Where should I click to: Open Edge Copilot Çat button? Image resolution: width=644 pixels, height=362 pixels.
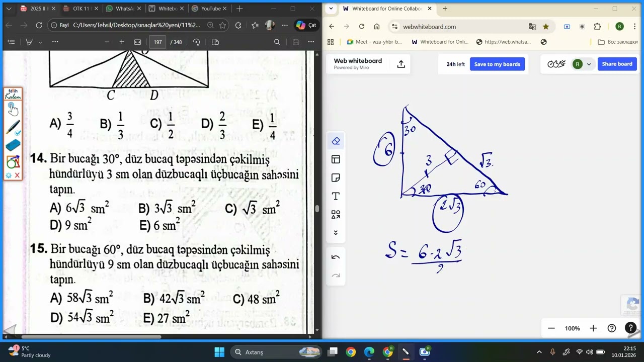306,25
